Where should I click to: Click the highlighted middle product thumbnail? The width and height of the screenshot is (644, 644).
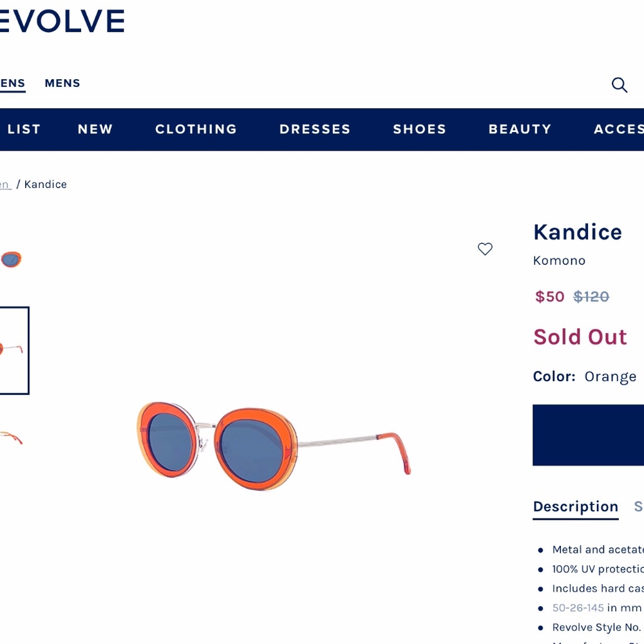coord(13,351)
